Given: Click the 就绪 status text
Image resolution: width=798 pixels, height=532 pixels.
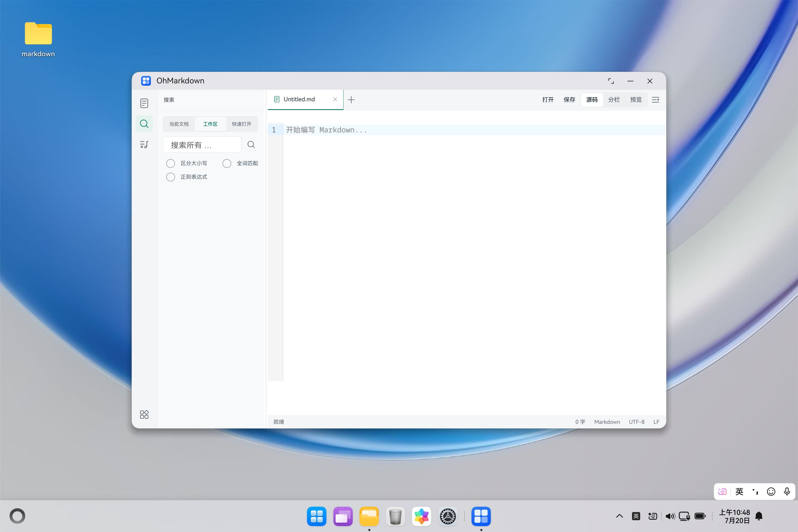Looking at the screenshot, I should pos(279,422).
